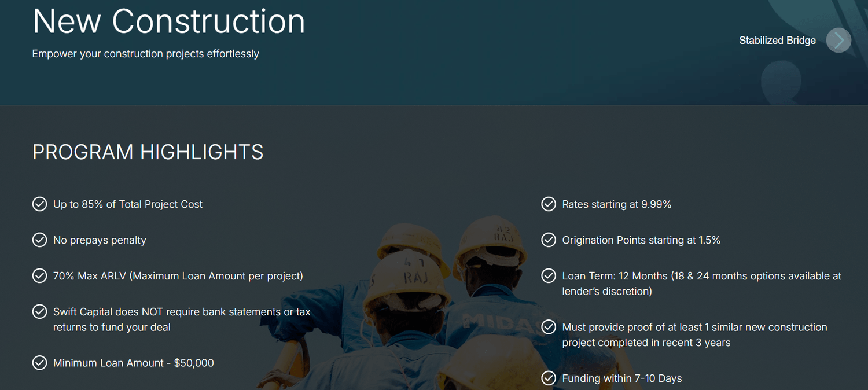Click check icon beside Loan Term: 12 Months
This screenshot has width=868, height=390.
click(x=549, y=276)
